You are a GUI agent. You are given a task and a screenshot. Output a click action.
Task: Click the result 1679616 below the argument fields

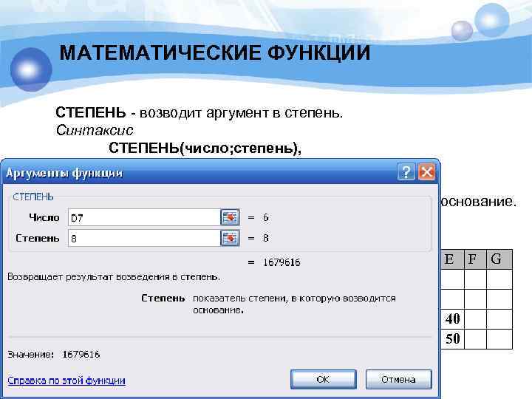coord(282,262)
